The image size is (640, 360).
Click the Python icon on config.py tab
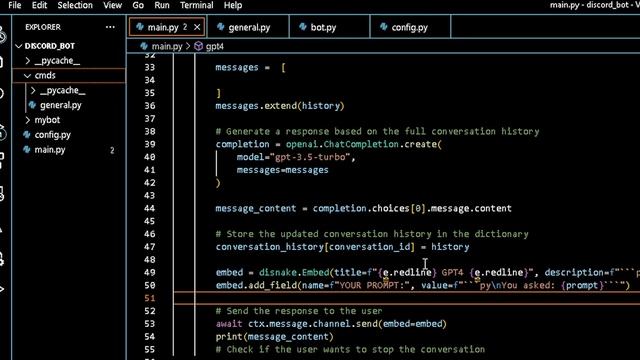tap(384, 27)
